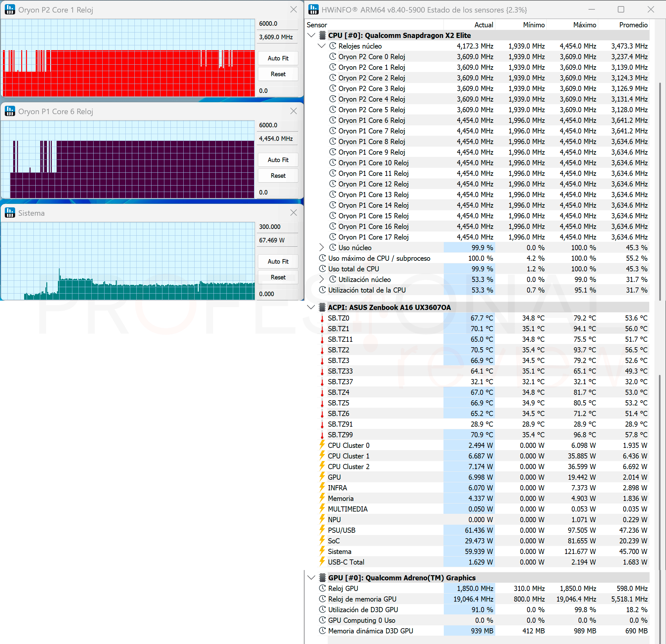
Task: Close the Sistema graph window
Action: [x=294, y=213]
